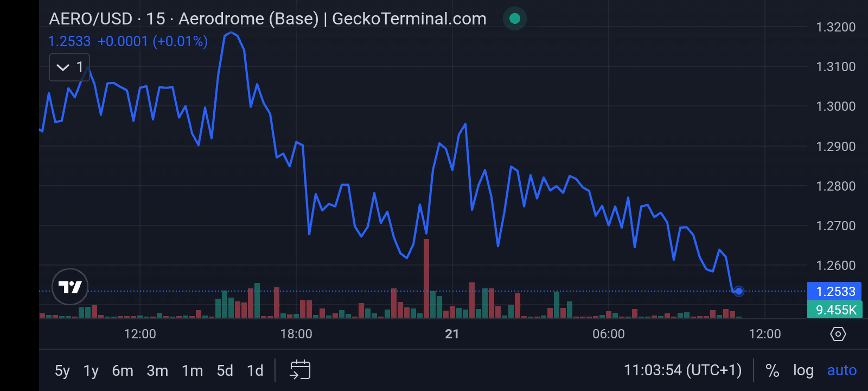Toggle percent scale mode
868x391 pixels.
773,370
